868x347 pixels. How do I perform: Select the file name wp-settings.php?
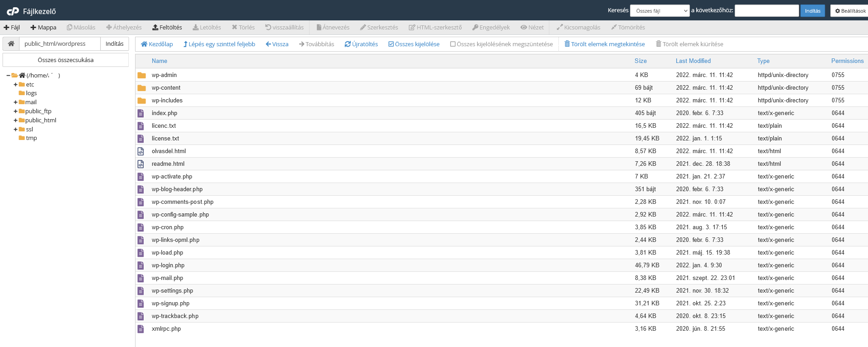click(172, 291)
